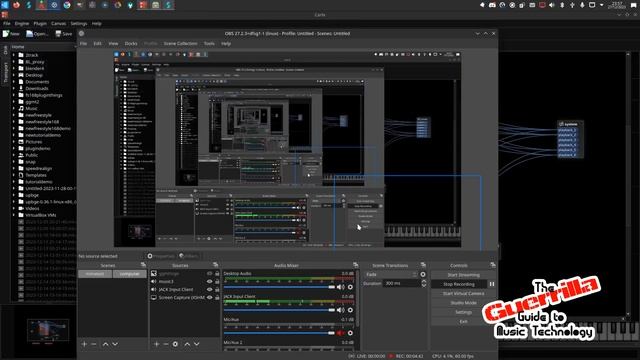Select the computer scene in Scenes list
The image size is (640, 360).
[129, 274]
